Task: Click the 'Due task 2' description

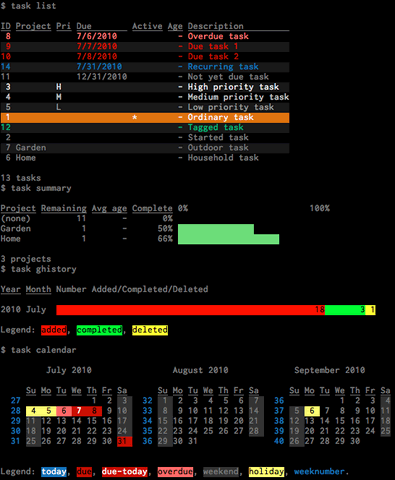Action: click(213, 56)
